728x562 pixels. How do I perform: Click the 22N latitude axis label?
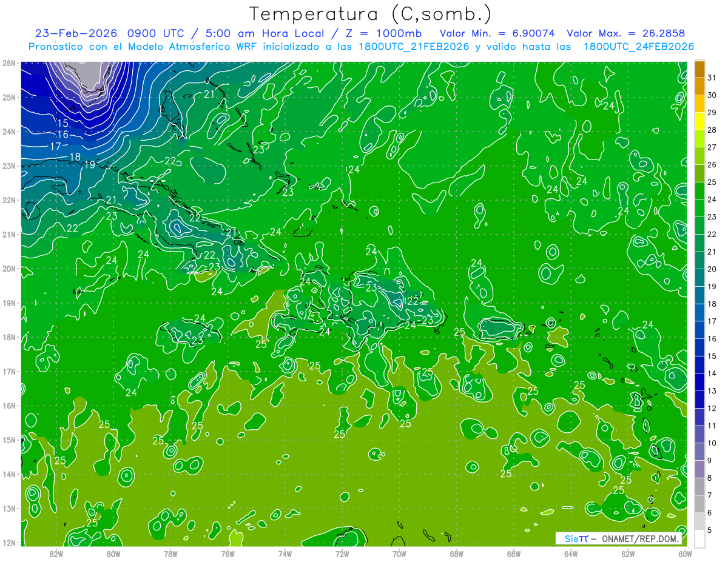click(x=8, y=200)
